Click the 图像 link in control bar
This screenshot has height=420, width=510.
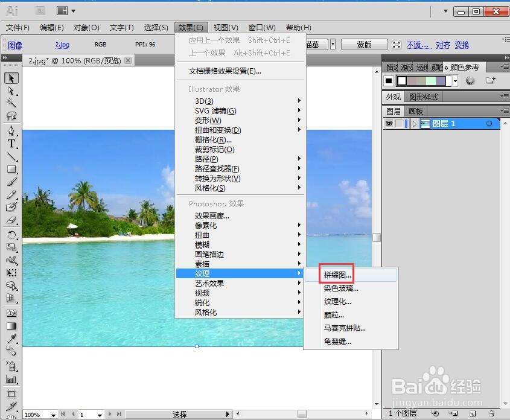tap(15, 45)
